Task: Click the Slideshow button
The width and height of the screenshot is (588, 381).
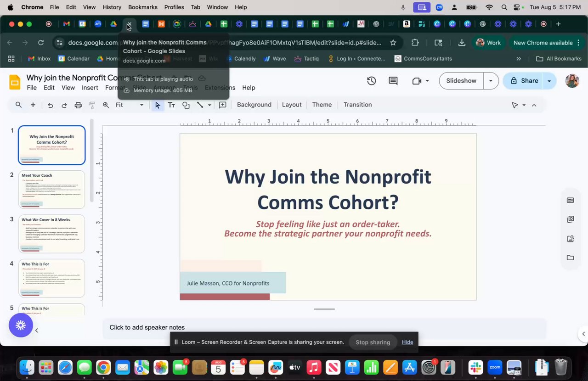Action: point(461,81)
